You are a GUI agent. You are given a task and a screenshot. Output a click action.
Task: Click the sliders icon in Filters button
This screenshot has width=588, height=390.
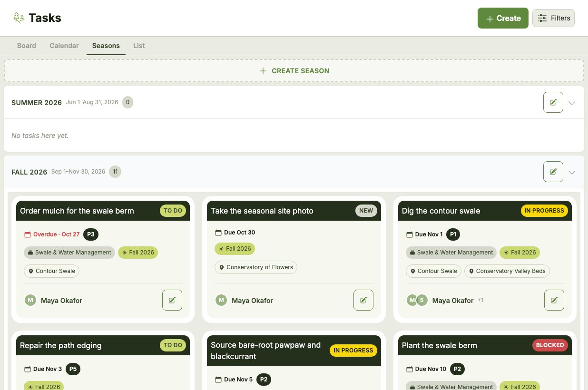click(x=542, y=18)
